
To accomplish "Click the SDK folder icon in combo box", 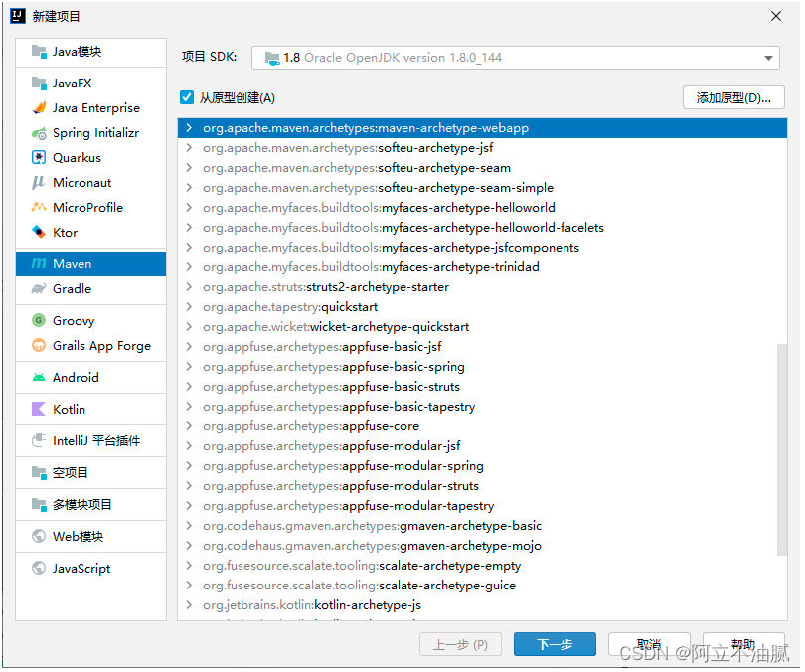I will [x=272, y=58].
